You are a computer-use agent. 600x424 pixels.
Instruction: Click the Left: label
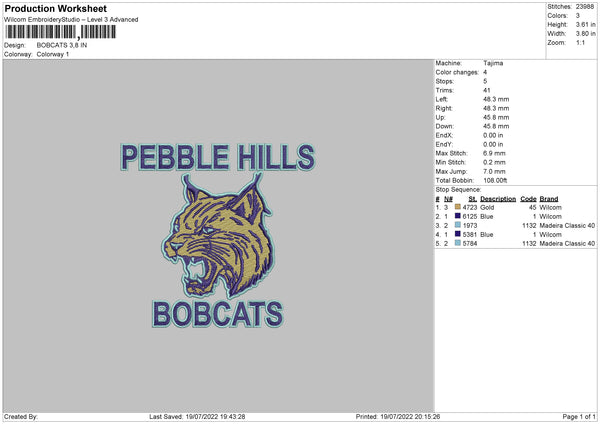click(x=441, y=99)
